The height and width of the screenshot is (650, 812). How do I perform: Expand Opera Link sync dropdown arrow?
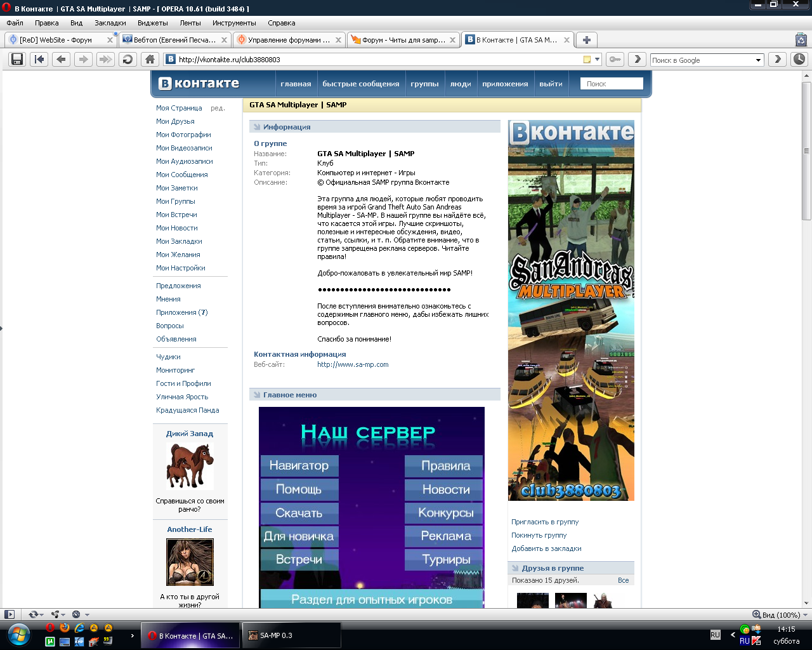[x=41, y=614]
